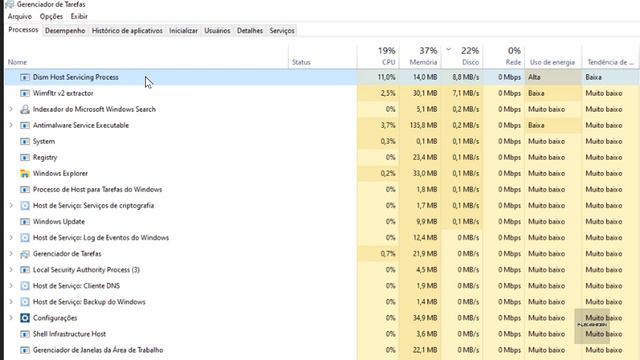Select the Dism Host Servicing Process name
The image size is (640, 360).
(x=76, y=77)
